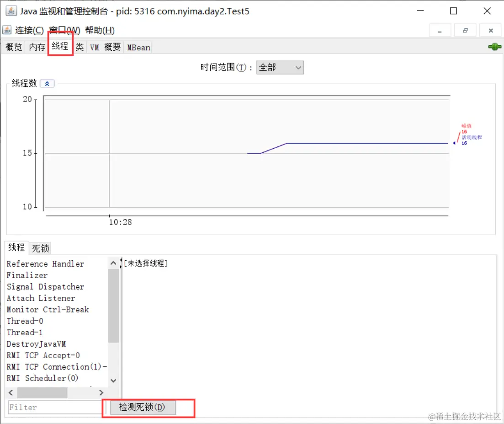Minimize the inner JConsole frame
Image resolution: width=504 pixels, height=424 pixels.
click(x=440, y=31)
